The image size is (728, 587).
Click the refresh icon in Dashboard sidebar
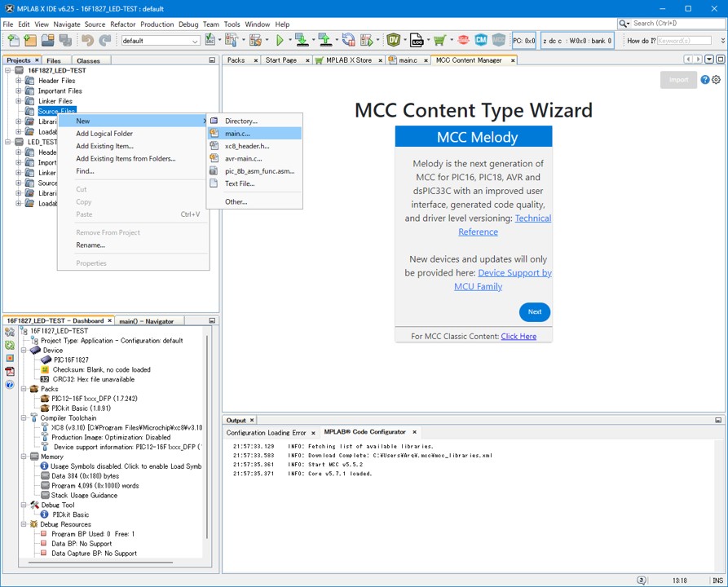coord(10,345)
